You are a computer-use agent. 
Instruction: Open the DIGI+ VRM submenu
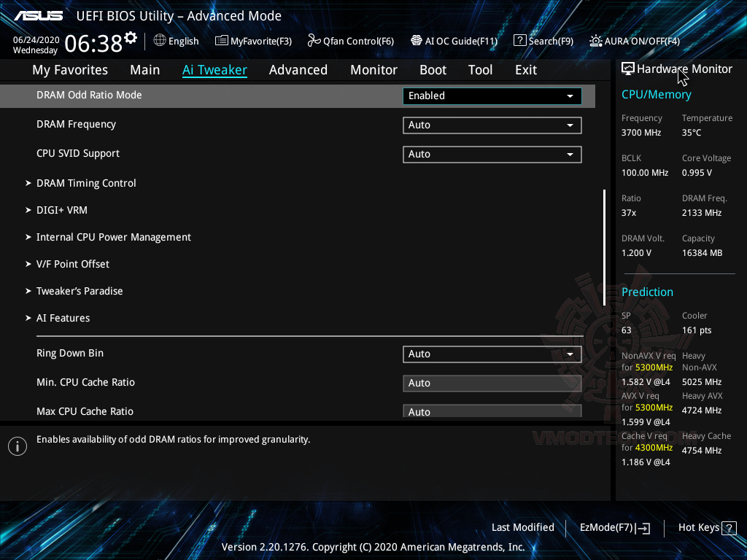(62, 210)
